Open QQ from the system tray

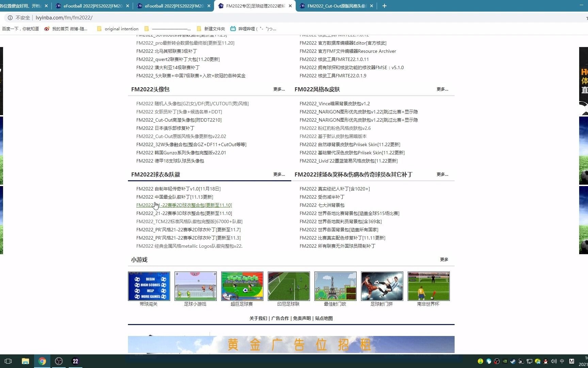click(545, 362)
